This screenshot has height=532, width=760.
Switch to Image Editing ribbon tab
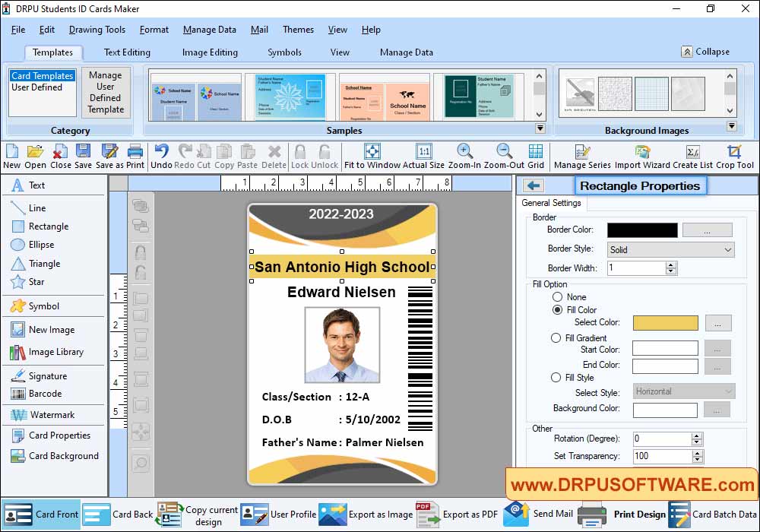(210, 52)
